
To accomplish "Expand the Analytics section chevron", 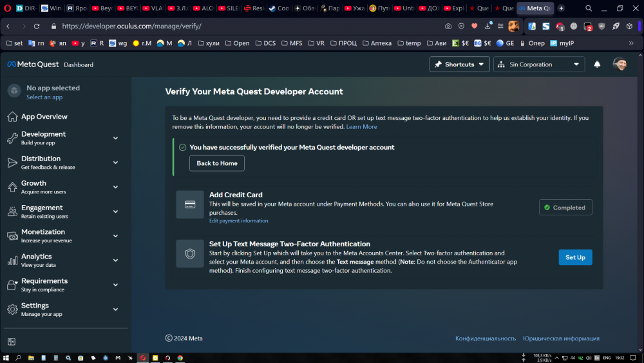I will 115,260.
